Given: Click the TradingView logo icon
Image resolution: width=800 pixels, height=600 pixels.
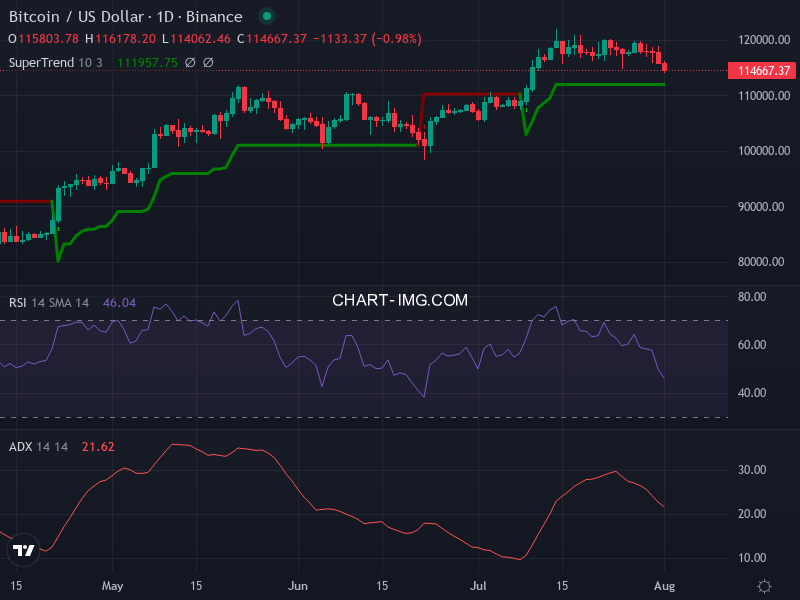Looking at the screenshot, I should click(23, 550).
